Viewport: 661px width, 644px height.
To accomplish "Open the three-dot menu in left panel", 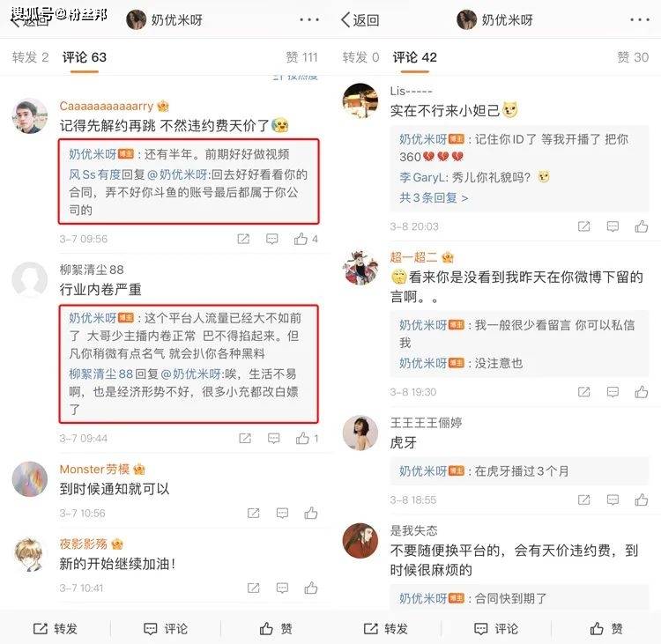I will [x=309, y=19].
